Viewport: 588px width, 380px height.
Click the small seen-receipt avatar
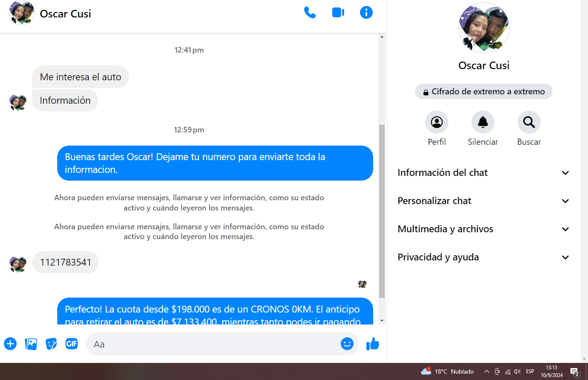click(x=362, y=284)
